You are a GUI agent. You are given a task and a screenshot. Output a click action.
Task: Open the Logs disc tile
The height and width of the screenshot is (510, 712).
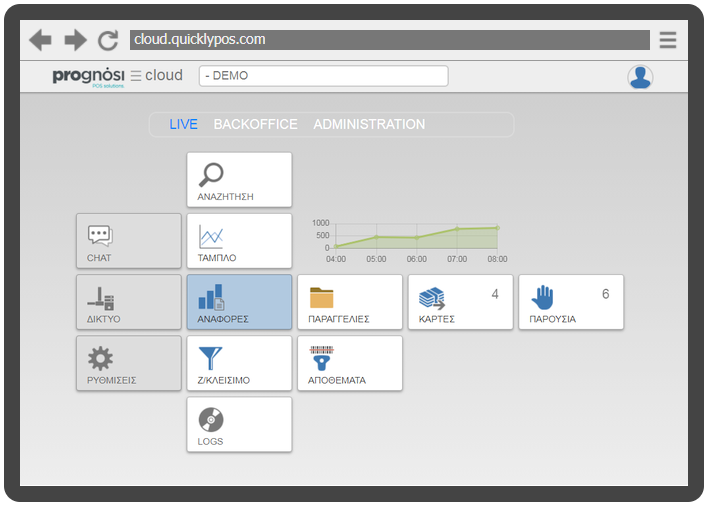(239, 424)
